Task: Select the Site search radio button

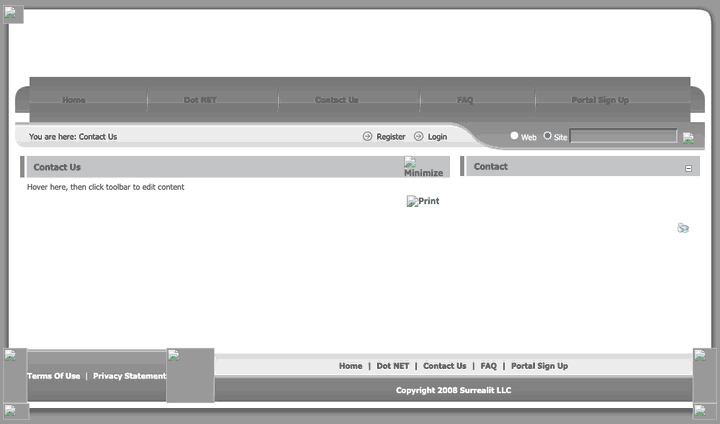Action: [x=547, y=136]
